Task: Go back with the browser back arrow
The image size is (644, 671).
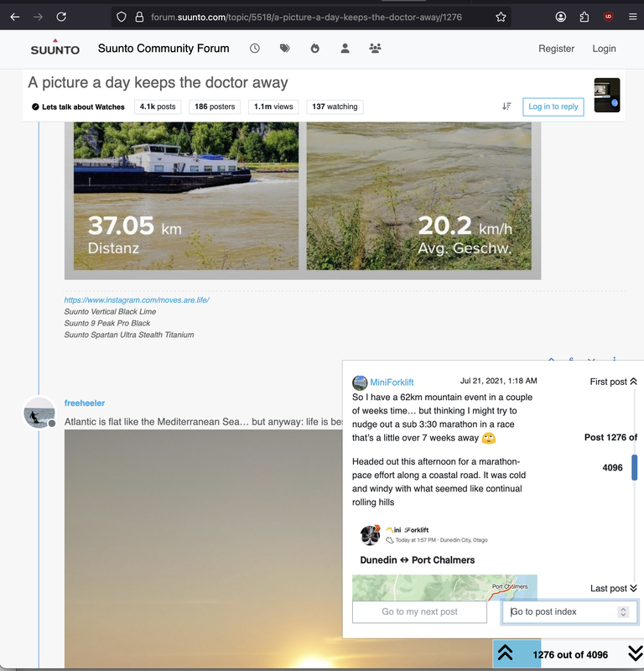Action: pyautogui.click(x=15, y=17)
